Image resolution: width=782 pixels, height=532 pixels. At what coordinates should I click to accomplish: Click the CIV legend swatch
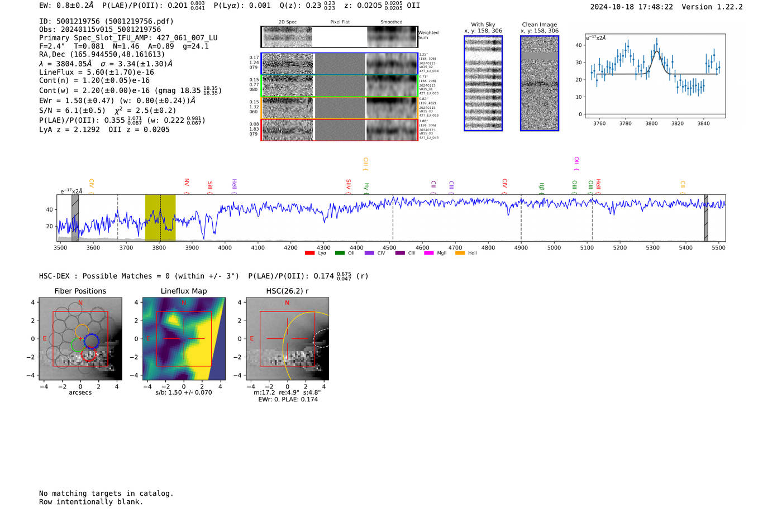(369, 253)
